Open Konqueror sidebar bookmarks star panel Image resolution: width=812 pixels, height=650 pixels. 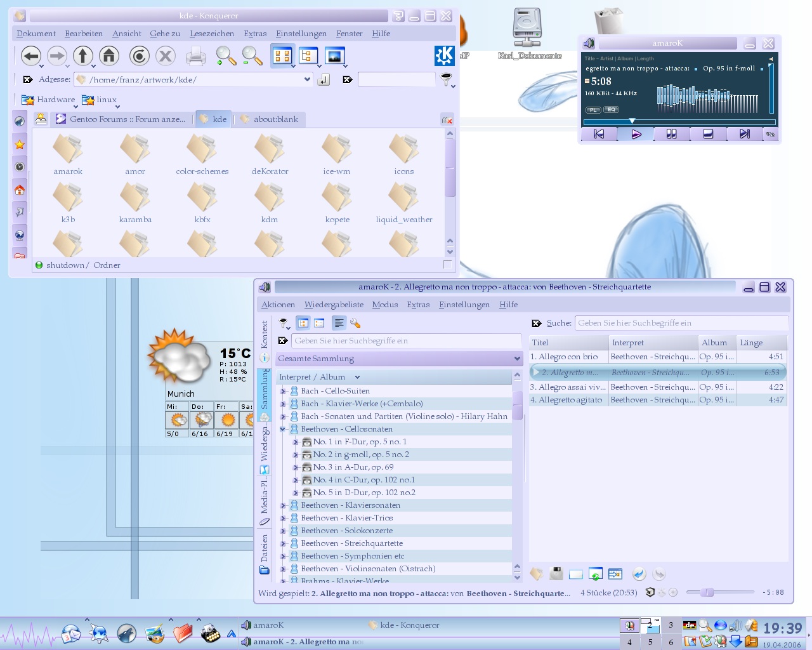20,144
